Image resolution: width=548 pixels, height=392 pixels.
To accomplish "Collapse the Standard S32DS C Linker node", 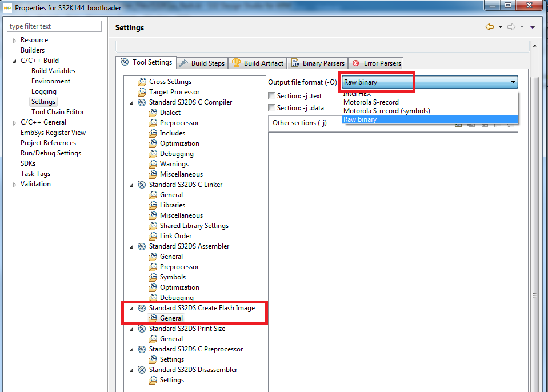I will tap(132, 185).
